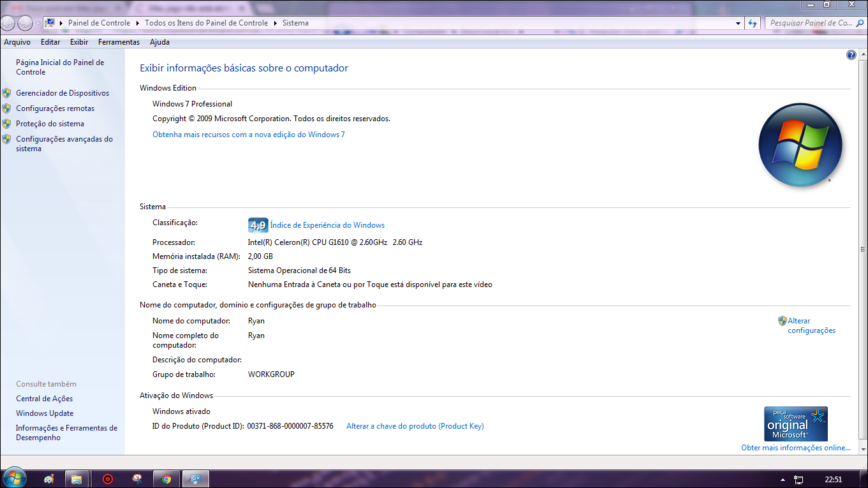Click RAM value 2,00 GB
Viewport: 868px width, 488px height.
pos(260,256)
